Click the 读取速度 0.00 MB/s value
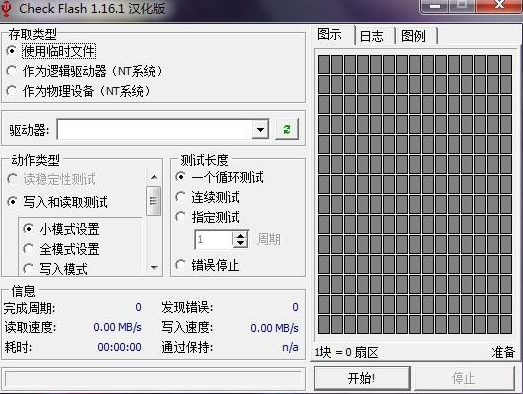Viewport: 523px width, 394px height. pyautogui.click(x=117, y=327)
